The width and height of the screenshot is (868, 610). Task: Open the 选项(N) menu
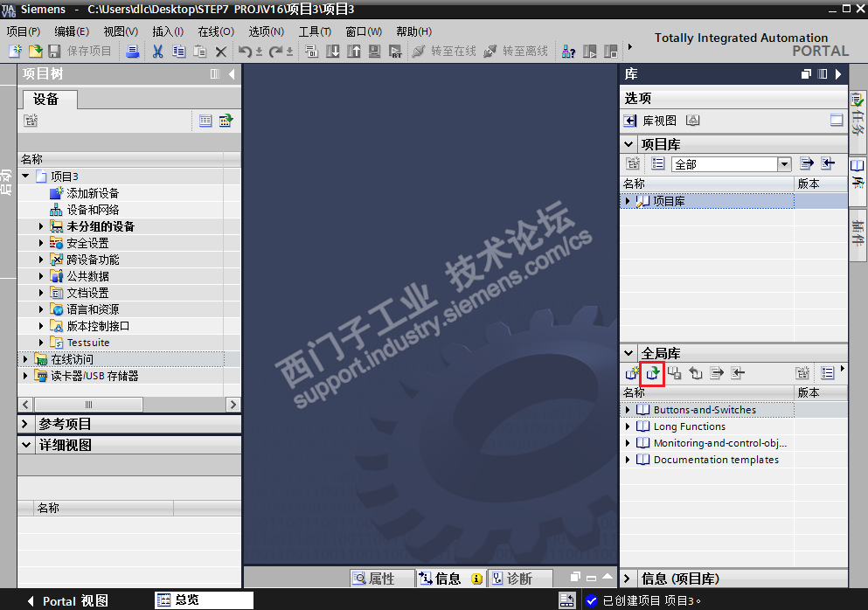coord(267,31)
